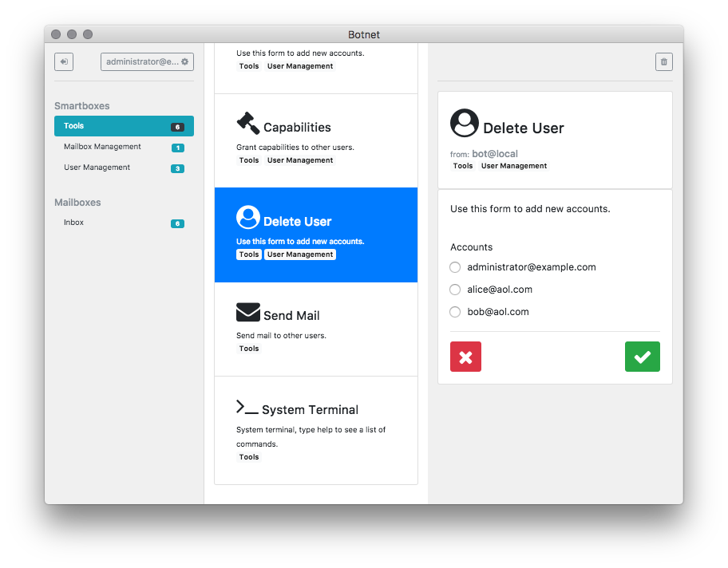Viewport: 728px width, 568px height.
Task: Select the Delete User card title in list
Action: coord(297,222)
